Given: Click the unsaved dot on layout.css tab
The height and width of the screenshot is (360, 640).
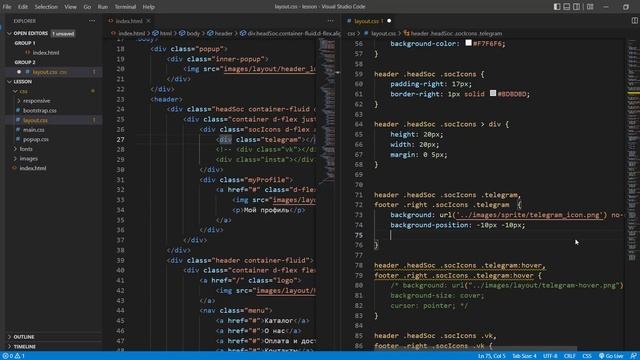Looking at the screenshot, I should [x=389, y=20].
